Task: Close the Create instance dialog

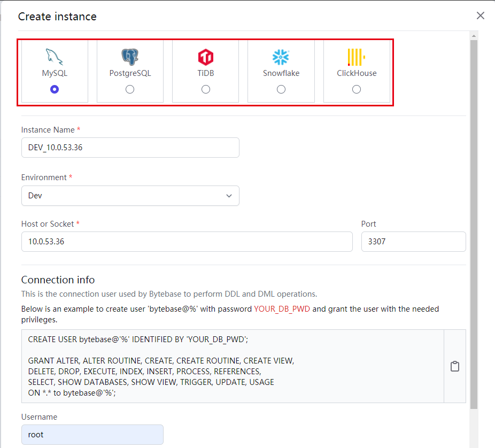Action: click(480, 16)
